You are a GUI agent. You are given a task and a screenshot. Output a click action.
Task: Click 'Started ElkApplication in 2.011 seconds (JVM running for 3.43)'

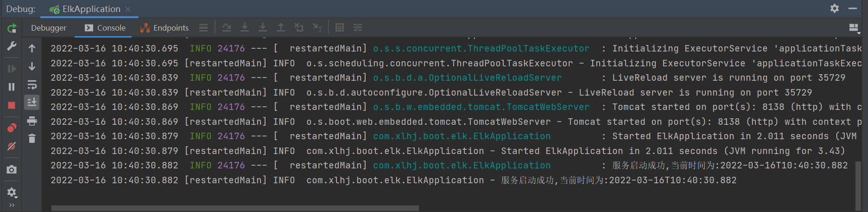point(673,151)
